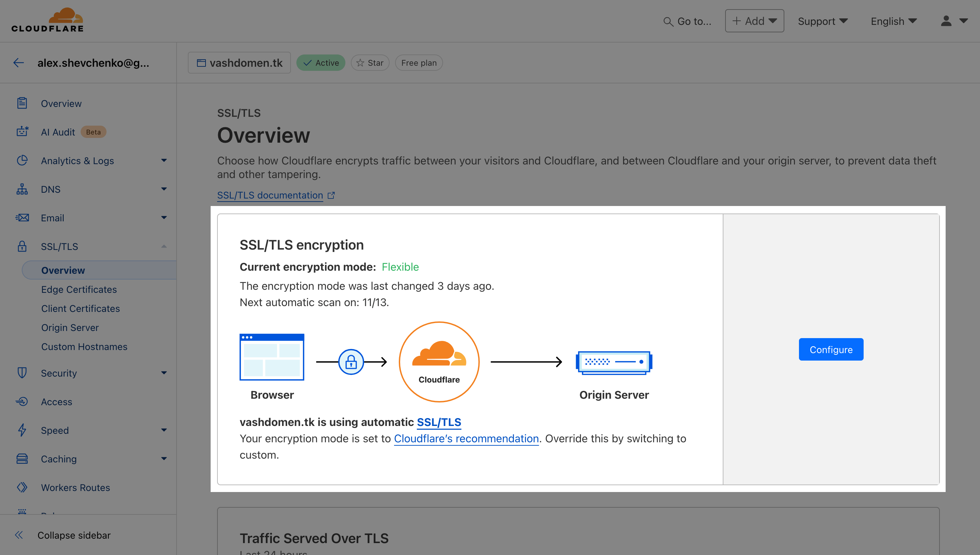Click Traffic Served Over TLS heading

coord(314,538)
